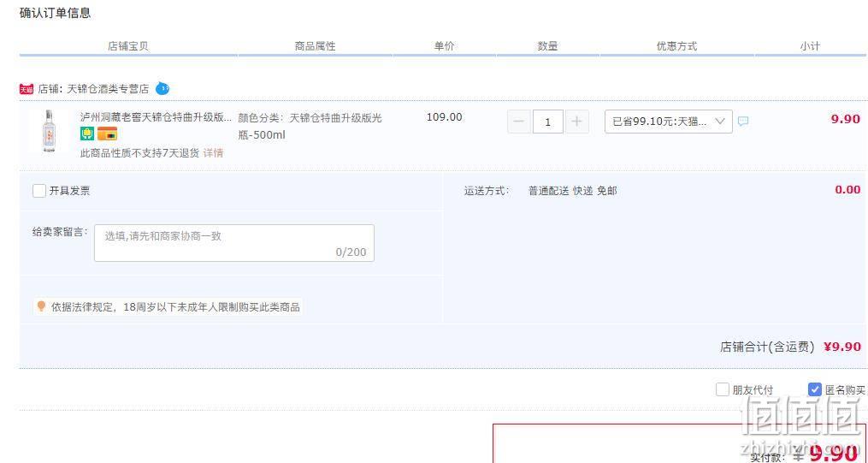868x463 pixels.
Task: Click the 小计 column header
Action: (x=809, y=46)
